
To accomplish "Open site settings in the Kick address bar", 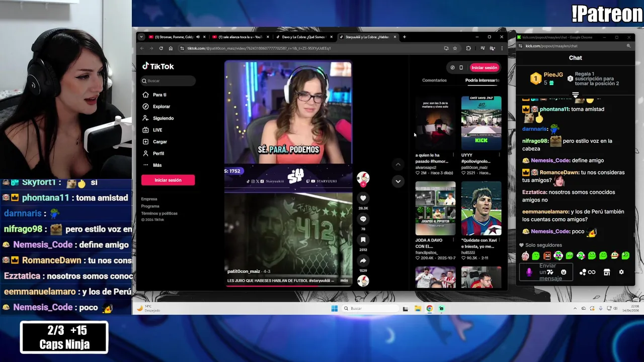I will click(520, 46).
